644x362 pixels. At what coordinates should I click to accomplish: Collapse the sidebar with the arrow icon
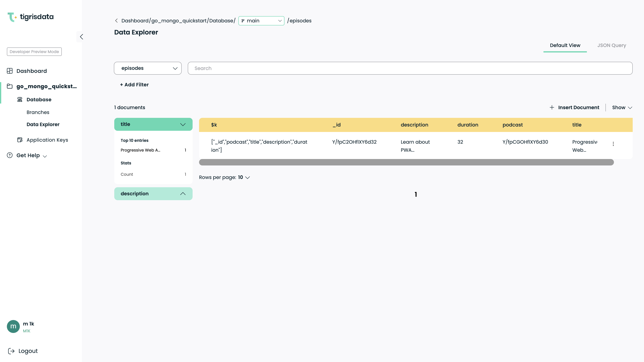coord(81,37)
